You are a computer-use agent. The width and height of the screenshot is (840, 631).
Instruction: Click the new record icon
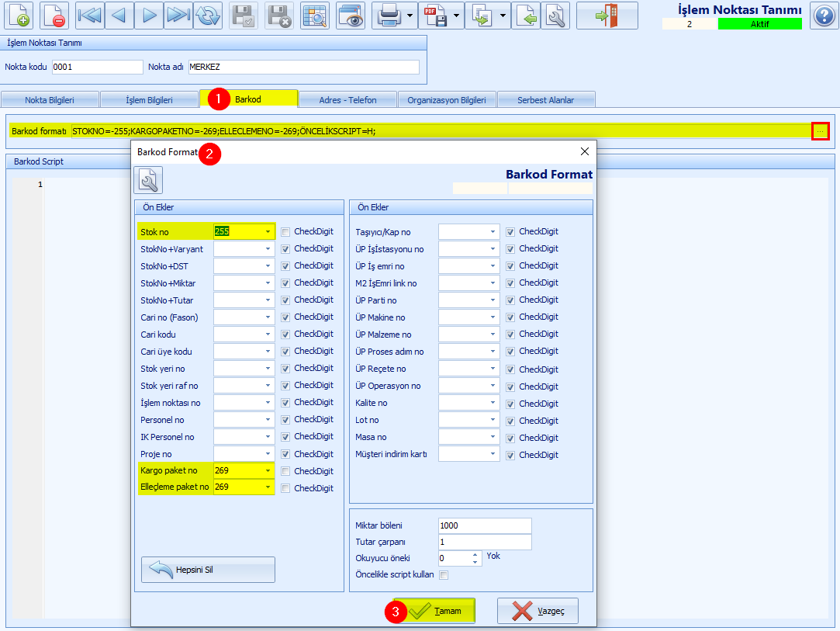tap(19, 16)
